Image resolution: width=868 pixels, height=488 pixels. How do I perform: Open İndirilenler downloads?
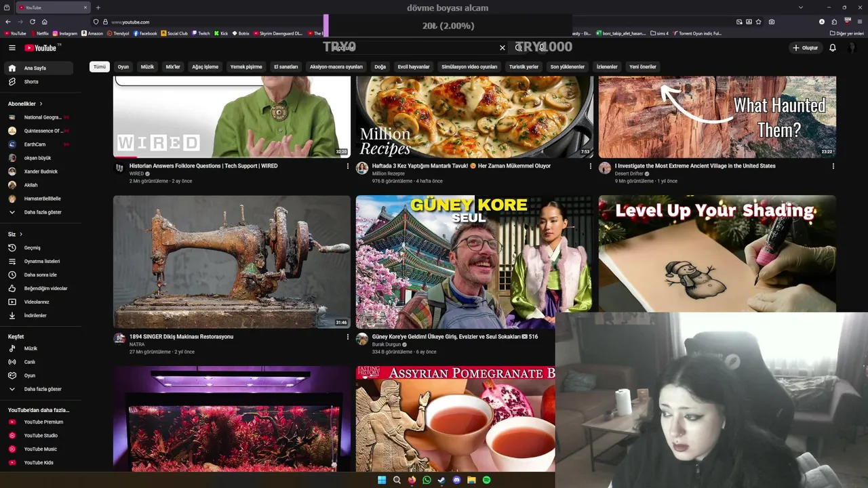pos(37,315)
